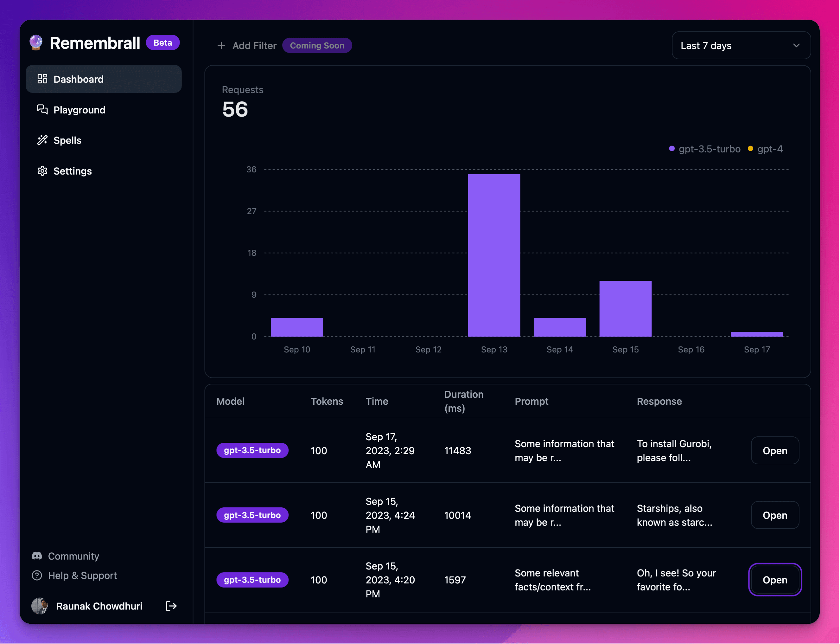Toggle the Coming Soon filter badge
This screenshot has height=644, width=840.
[x=317, y=45]
